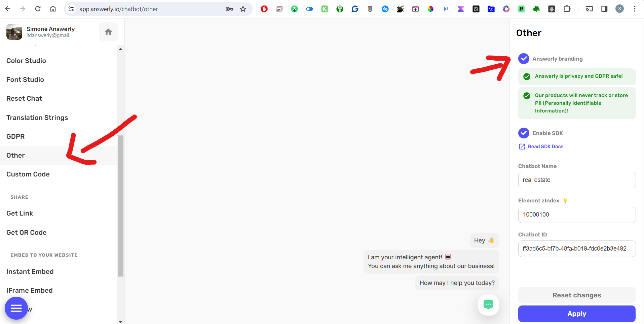Toggle the Answerly branding checkbox
This screenshot has height=324, width=644.
point(524,59)
